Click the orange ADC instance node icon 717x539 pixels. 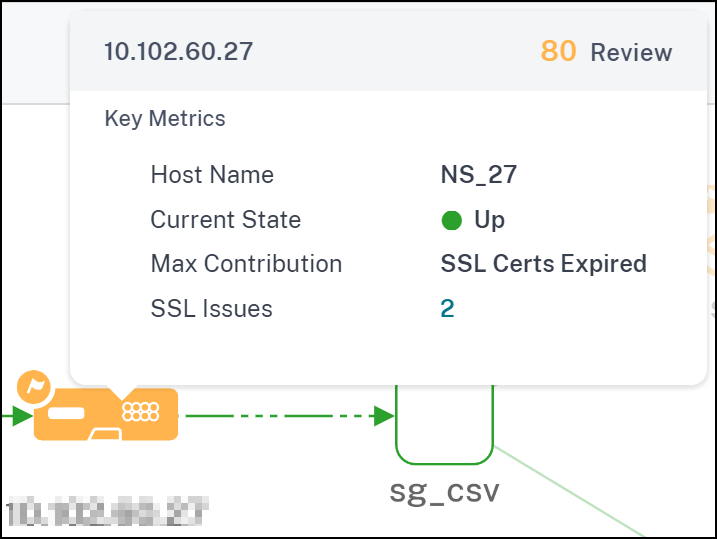tap(106, 415)
